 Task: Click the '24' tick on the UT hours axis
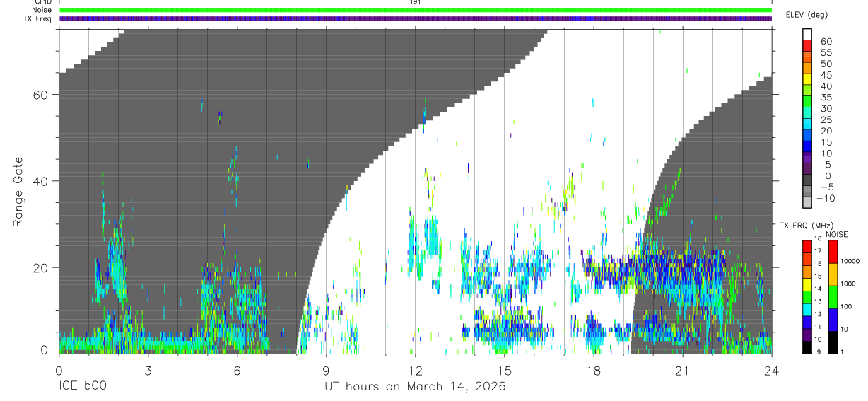pyautogui.click(x=772, y=371)
